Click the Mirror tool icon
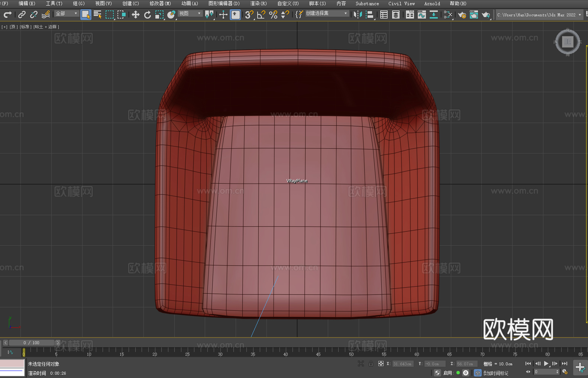The image size is (588, 378). pos(358,14)
